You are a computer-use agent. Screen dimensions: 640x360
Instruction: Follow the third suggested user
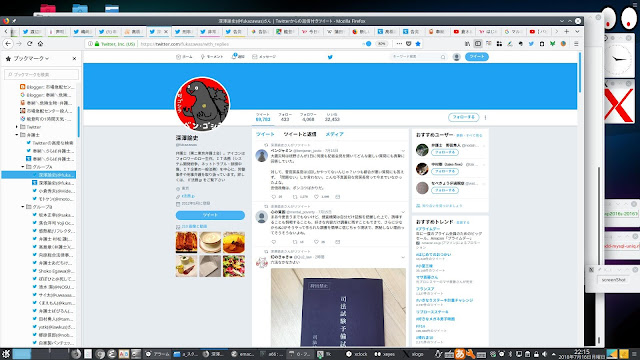(445, 191)
